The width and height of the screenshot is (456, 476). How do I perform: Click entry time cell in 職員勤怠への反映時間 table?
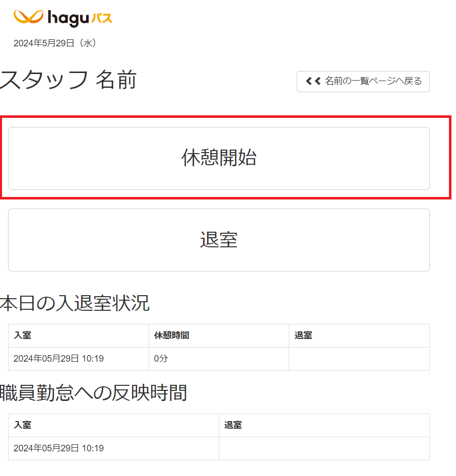(58, 448)
